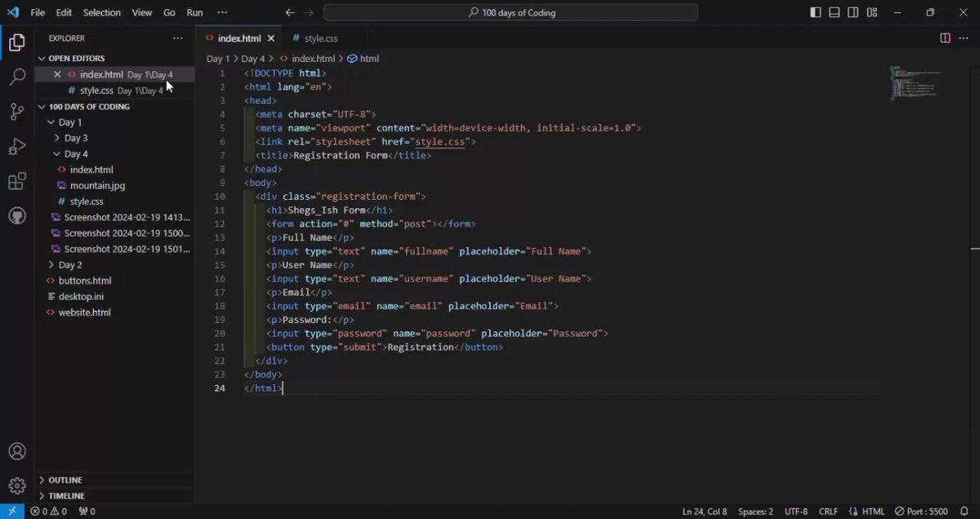Open the Source Control view icon
The image size is (980, 519).
[x=16, y=112]
